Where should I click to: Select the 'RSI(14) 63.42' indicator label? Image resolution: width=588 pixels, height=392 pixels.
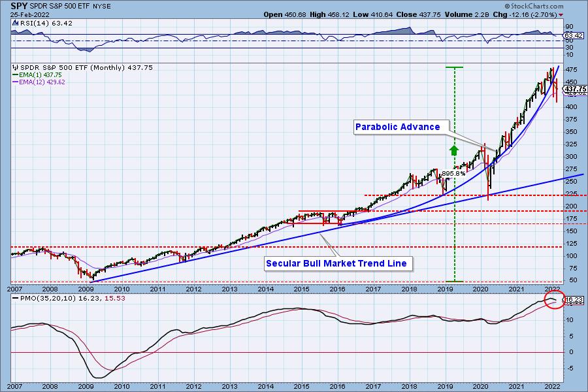tap(46, 24)
